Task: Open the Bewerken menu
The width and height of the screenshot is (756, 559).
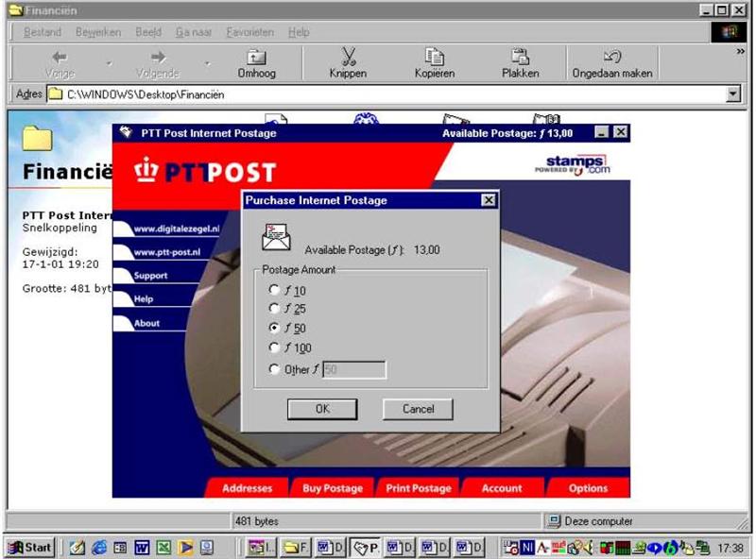Action: coord(98,32)
